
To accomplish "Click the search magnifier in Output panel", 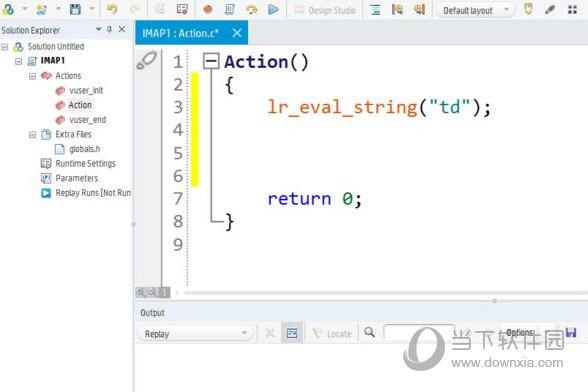I will click(x=369, y=332).
